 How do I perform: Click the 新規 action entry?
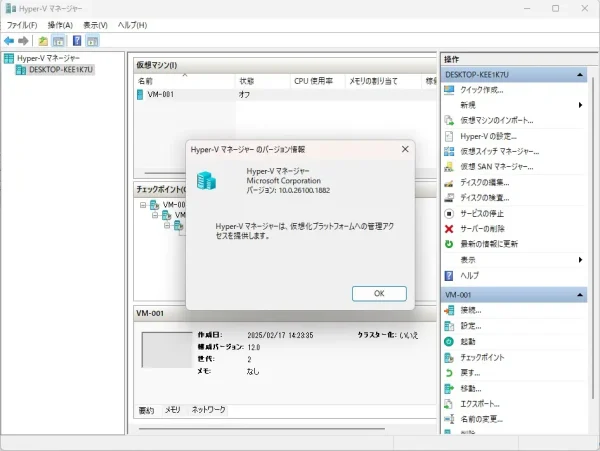(x=468, y=105)
